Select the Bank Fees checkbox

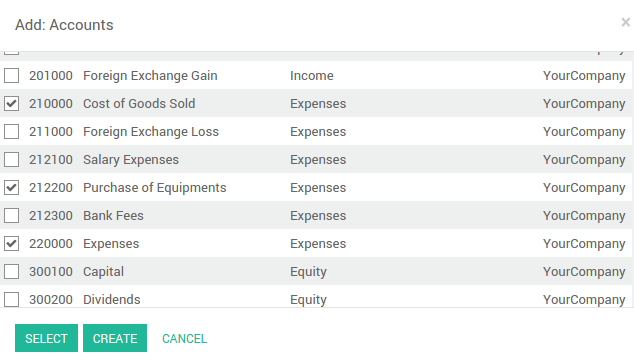point(11,216)
